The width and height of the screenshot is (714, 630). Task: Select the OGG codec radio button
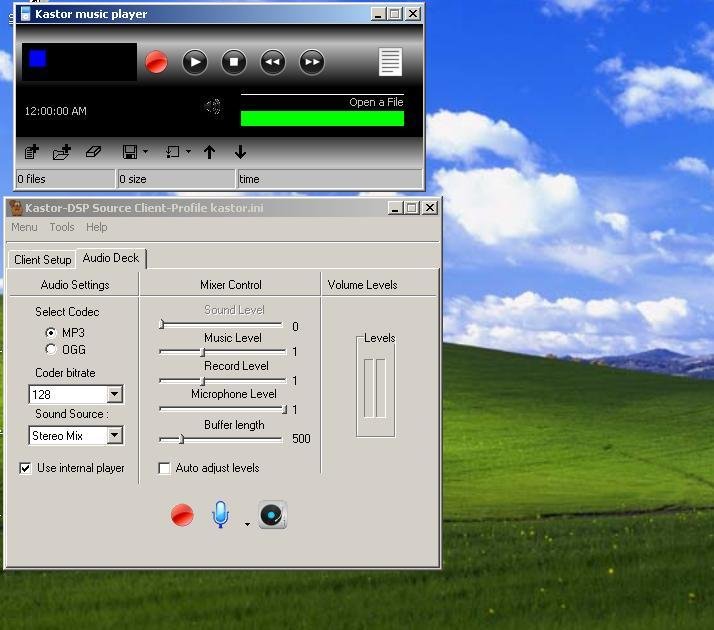click(51, 350)
